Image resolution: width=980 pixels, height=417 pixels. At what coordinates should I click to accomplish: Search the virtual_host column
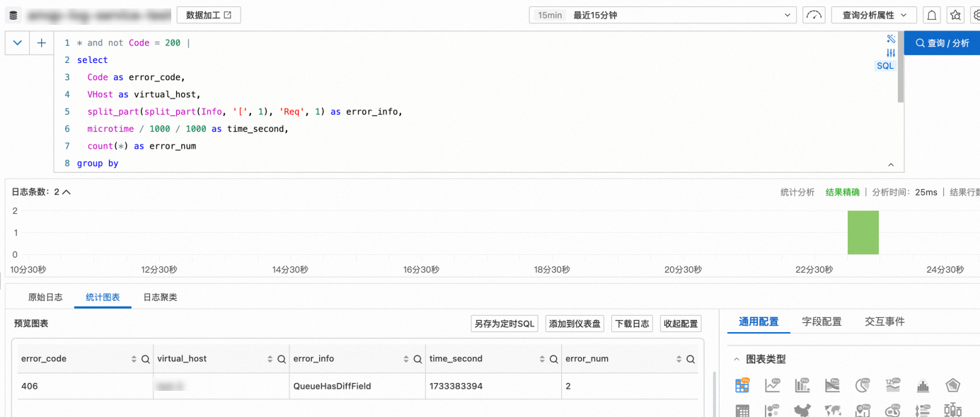click(x=281, y=360)
